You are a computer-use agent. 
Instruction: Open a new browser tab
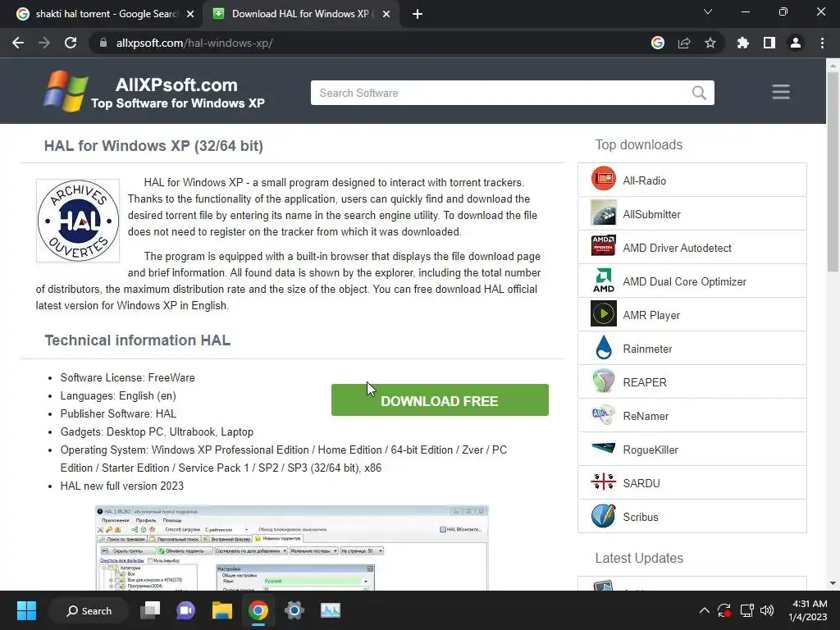point(418,14)
